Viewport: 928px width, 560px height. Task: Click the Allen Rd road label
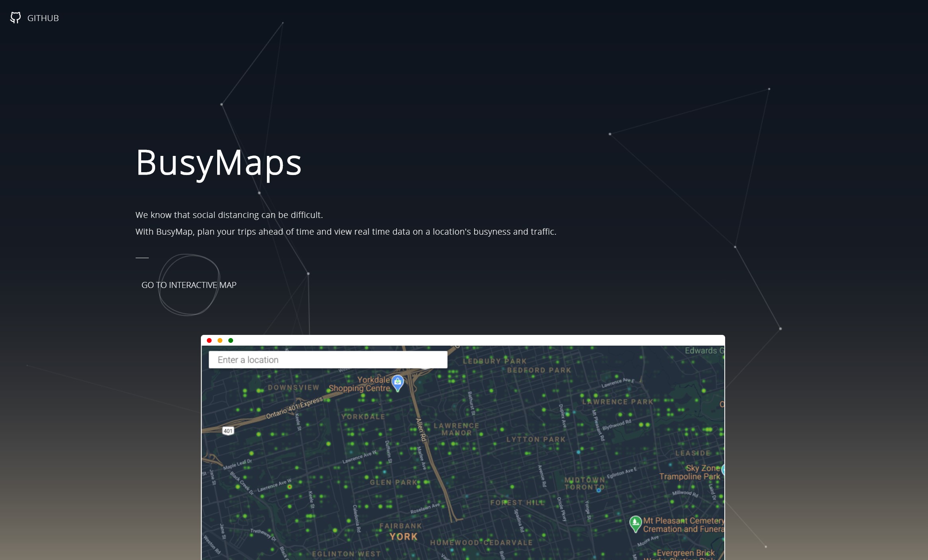pyautogui.click(x=421, y=430)
